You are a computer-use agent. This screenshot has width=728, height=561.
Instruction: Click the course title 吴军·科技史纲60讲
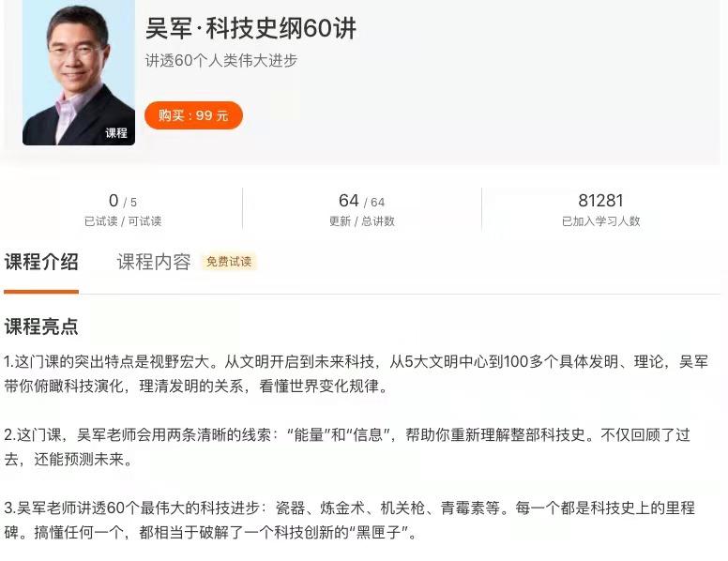pos(250,28)
